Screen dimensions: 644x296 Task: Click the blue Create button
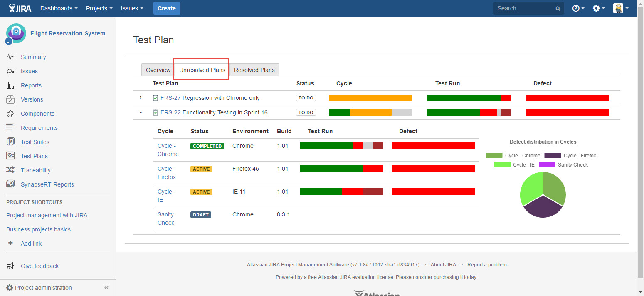pos(166,8)
